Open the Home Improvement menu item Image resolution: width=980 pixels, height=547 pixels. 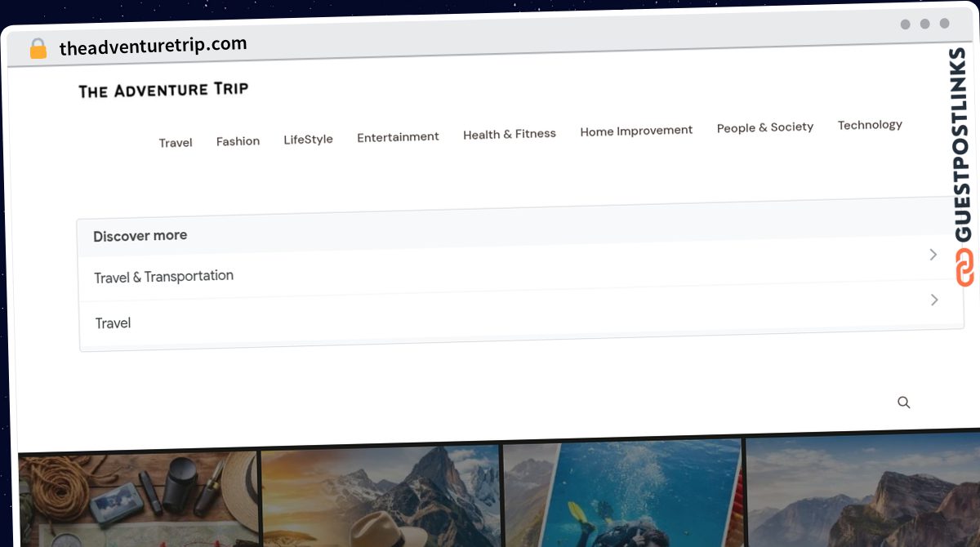click(x=636, y=131)
